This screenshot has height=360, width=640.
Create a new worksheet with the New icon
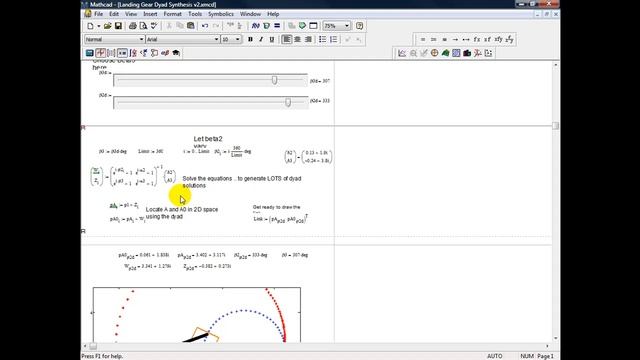pos(90,26)
